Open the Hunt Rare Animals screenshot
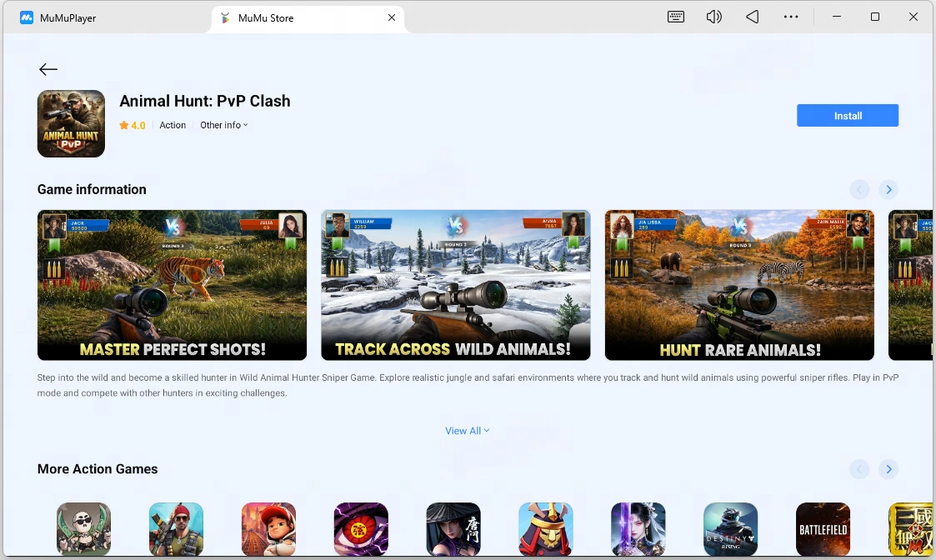Viewport: 936px width, 560px height. pos(739,285)
